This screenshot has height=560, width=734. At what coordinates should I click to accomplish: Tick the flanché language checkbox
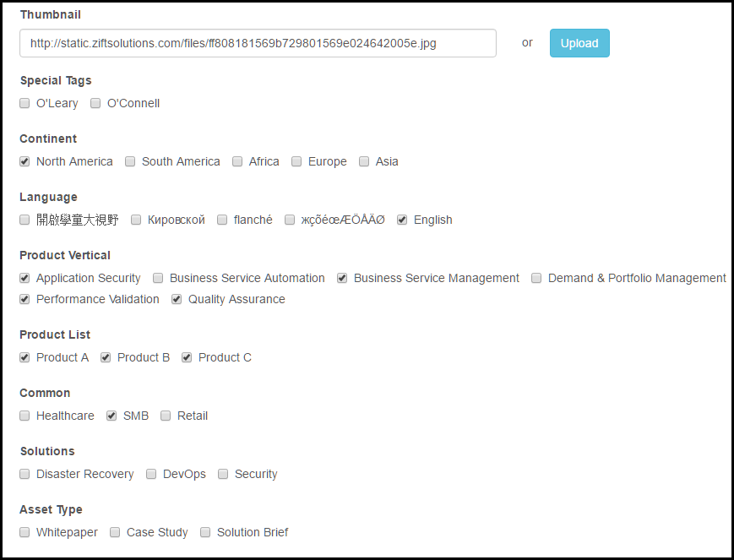(222, 220)
